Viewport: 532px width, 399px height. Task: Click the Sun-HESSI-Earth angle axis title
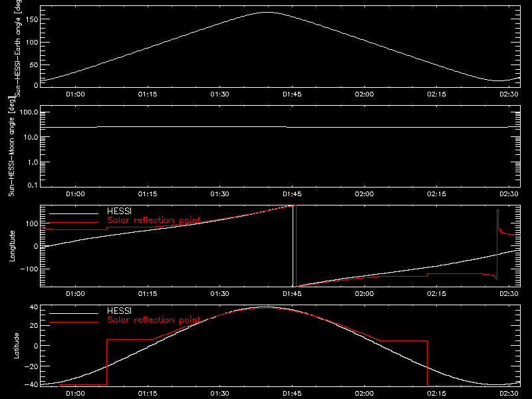pos(18,49)
